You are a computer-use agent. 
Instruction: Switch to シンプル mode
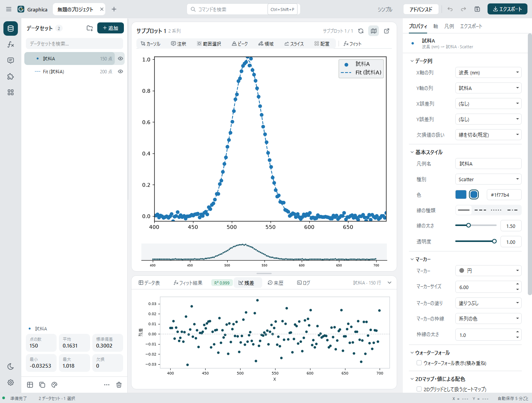[385, 9]
